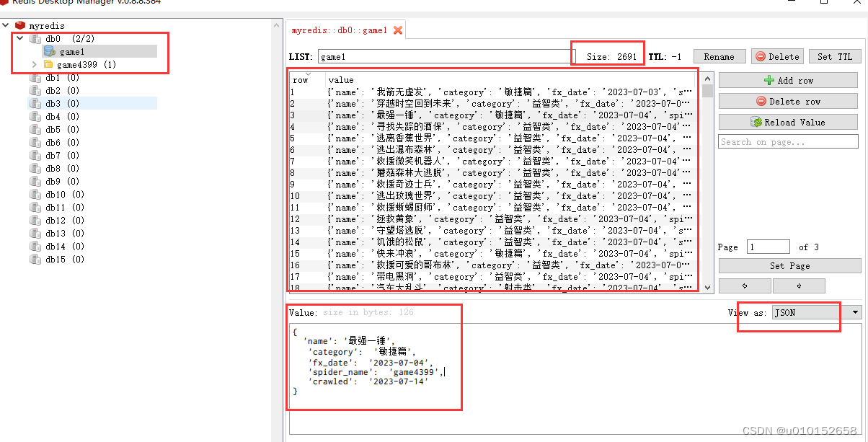
Task: Collapse the db0 database node
Action: point(20,38)
